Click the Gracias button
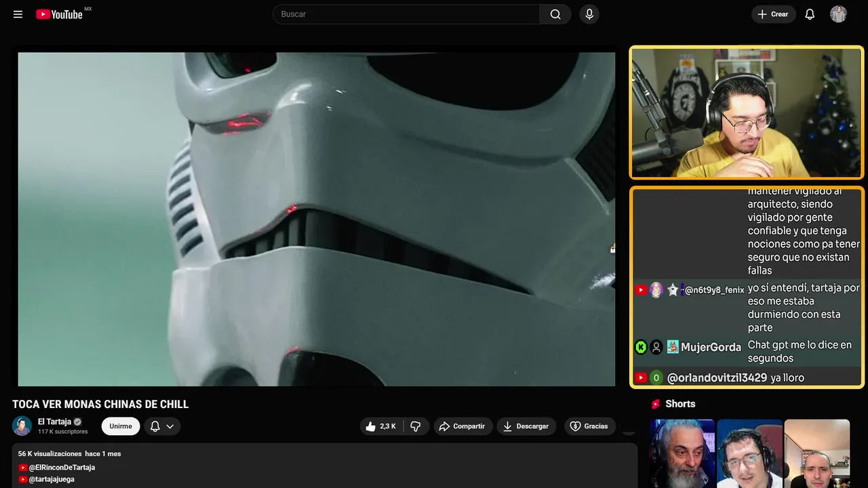Screen dimensions: 868x488 click(x=589, y=426)
